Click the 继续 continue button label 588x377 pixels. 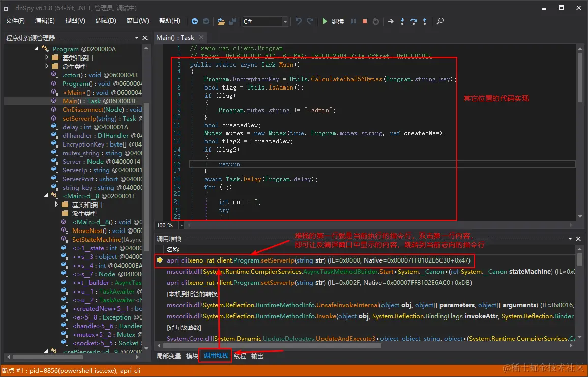point(338,22)
